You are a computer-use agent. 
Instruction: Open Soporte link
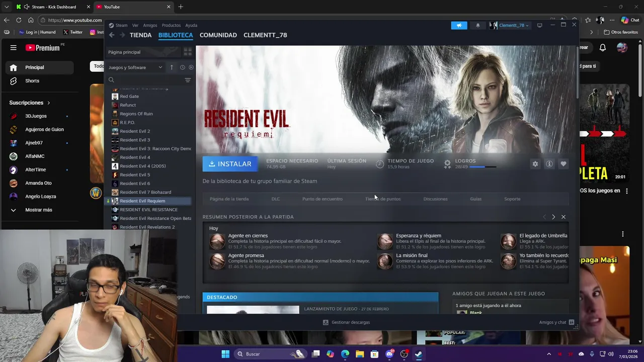(512, 199)
